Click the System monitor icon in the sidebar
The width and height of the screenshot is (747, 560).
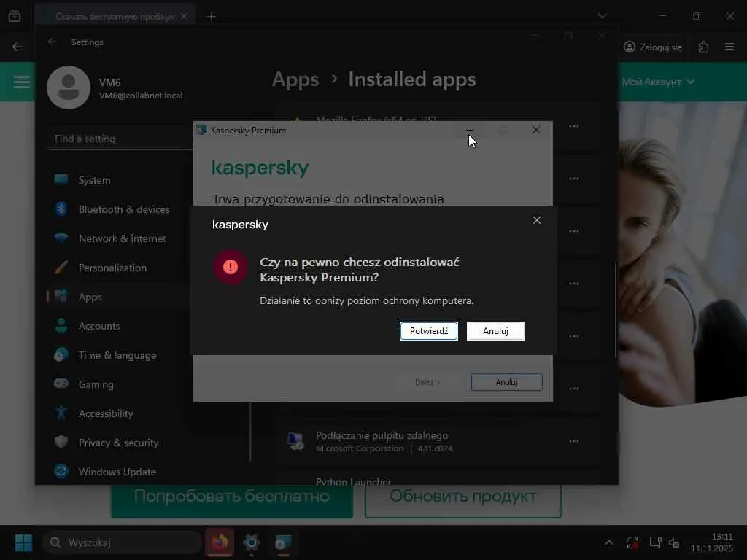coord(61,179)
